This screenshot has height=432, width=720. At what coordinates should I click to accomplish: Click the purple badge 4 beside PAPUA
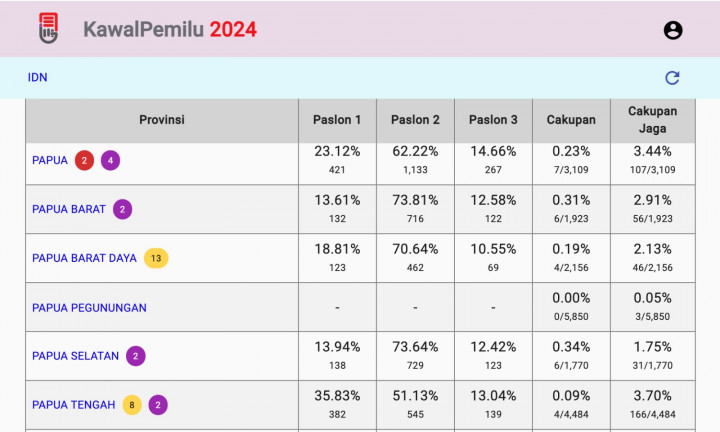(x=110, y=160)
